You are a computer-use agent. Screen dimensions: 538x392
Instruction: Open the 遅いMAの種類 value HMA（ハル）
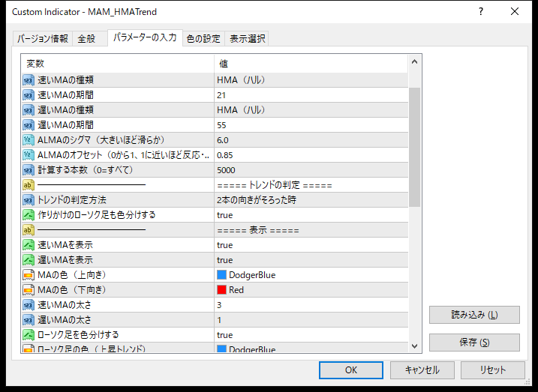pyautogui.click(x=311, y=110)
